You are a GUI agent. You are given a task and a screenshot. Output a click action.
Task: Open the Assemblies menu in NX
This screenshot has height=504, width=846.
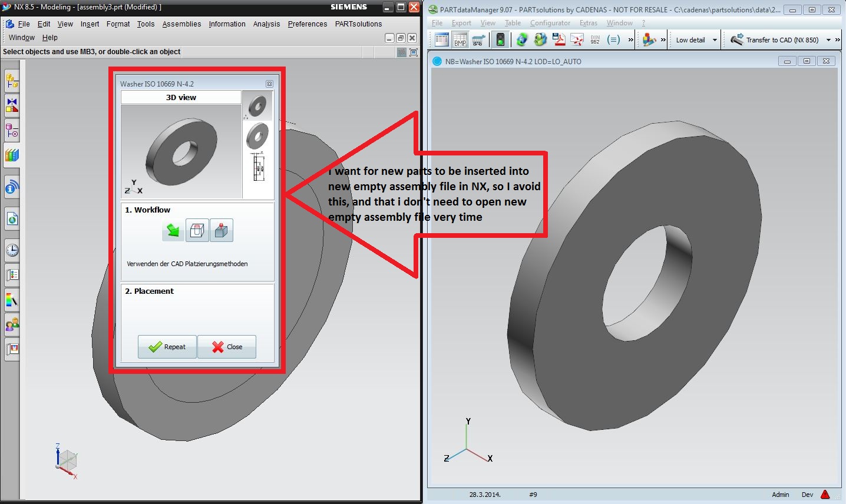click(x=181, y=24)
